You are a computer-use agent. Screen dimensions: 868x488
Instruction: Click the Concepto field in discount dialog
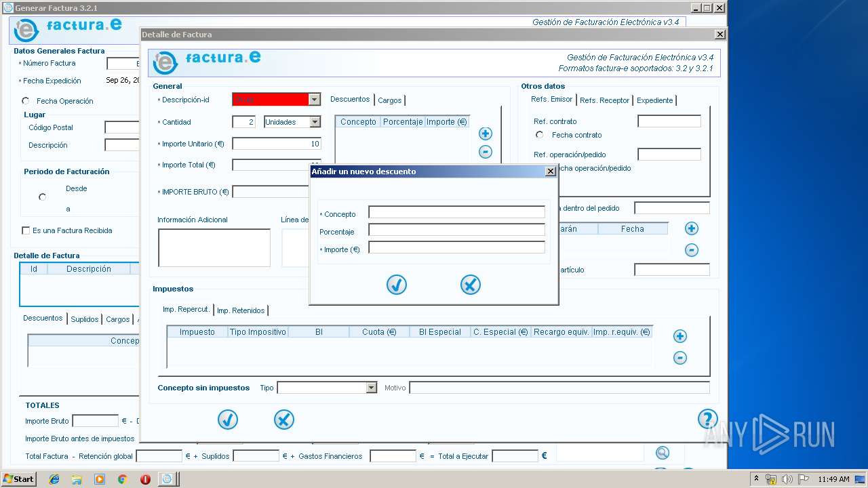point(456,212)
